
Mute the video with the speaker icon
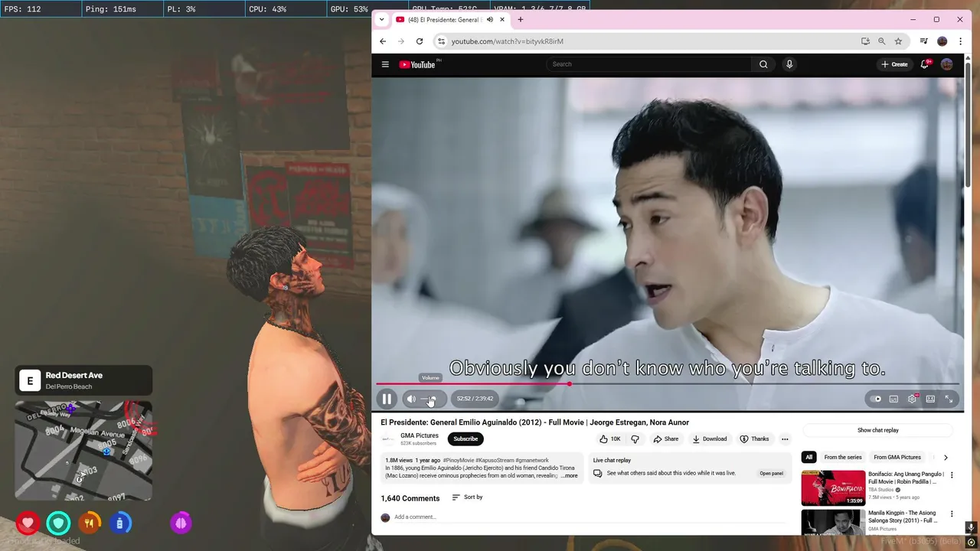pyautogui.click(x=411, y=399)
